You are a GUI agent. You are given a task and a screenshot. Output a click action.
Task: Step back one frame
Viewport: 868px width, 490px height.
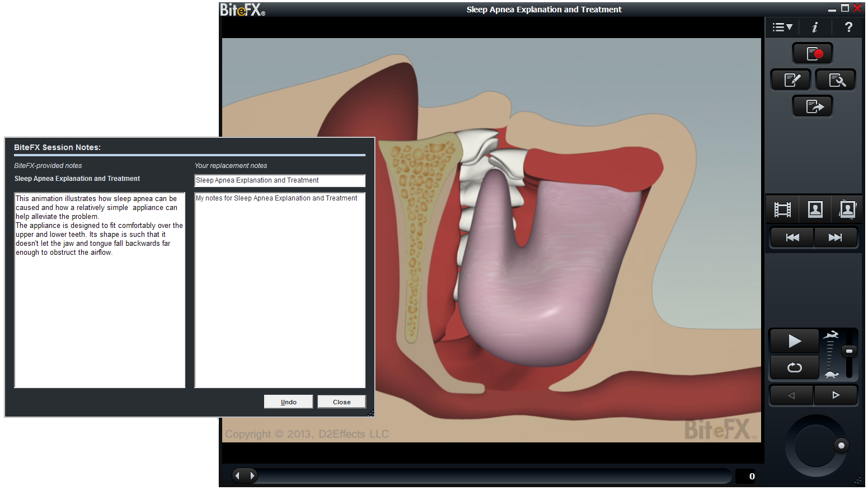pyautogui.click(x=791, y=395)
